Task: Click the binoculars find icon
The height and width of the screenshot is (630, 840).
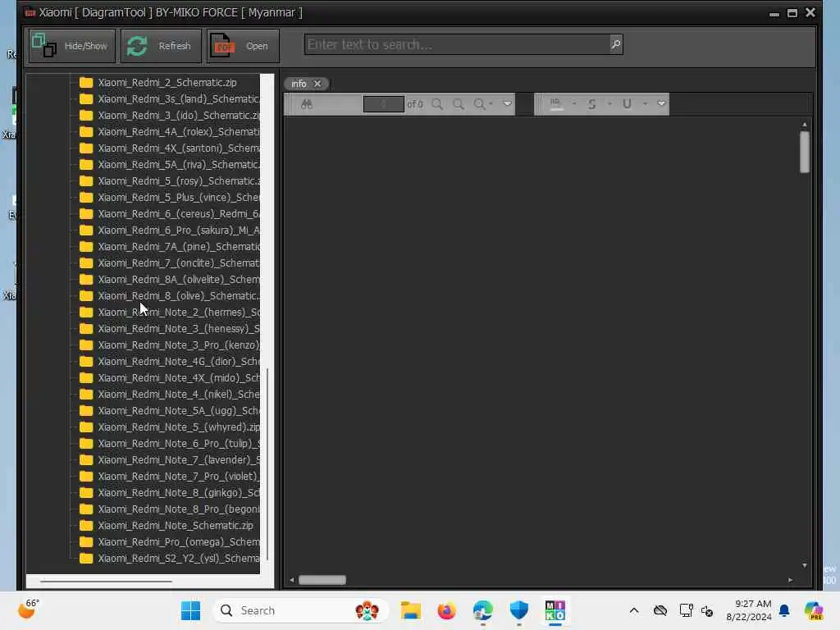Action: [x=307, y=104]
